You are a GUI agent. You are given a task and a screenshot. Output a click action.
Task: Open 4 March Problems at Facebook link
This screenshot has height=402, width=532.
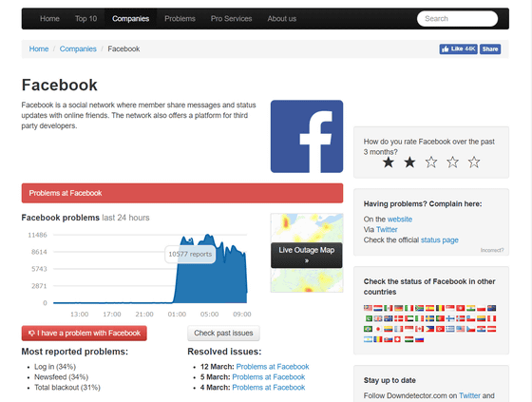[269, 388]
